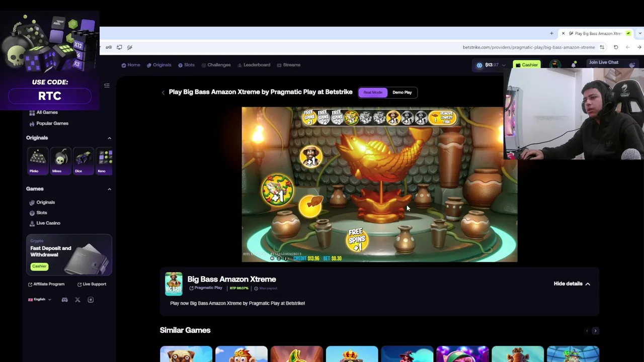Reload the page with the browser refresh icon

(616, 47)
